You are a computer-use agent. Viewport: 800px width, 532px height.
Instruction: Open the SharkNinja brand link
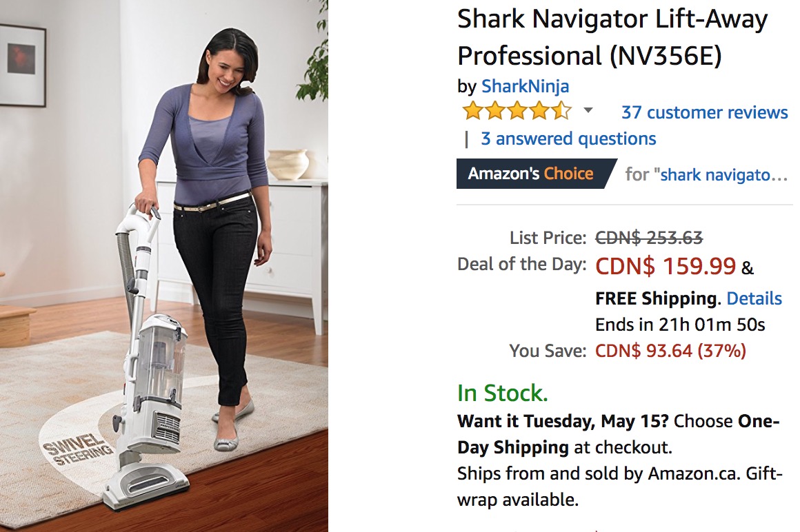(x=525, y=86)
